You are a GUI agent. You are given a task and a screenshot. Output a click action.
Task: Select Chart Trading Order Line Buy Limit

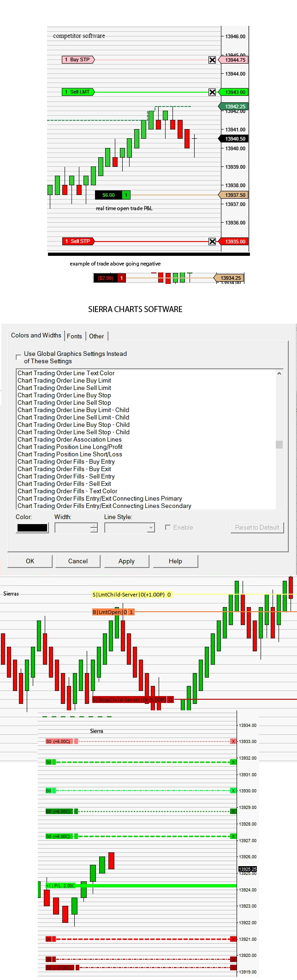[64, 381]
